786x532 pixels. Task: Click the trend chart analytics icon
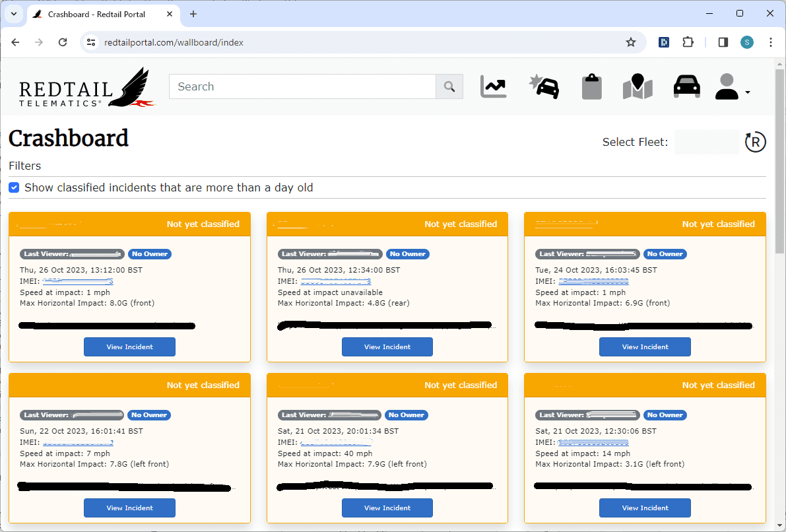pyautogui.click(x=494, y=86)
